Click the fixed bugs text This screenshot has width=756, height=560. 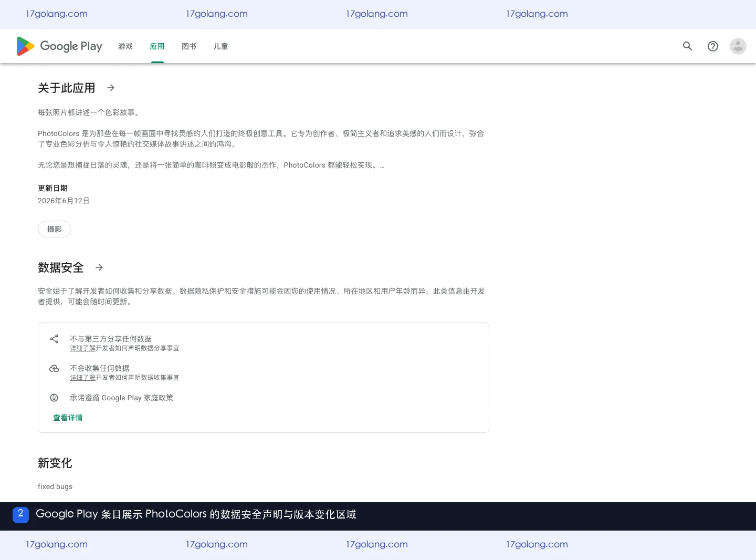(55, 486)
